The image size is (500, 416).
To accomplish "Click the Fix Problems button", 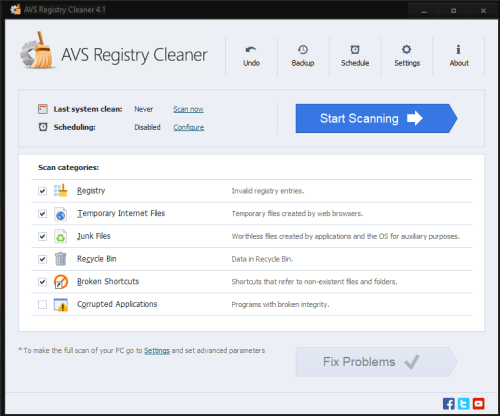I will 376,362.
